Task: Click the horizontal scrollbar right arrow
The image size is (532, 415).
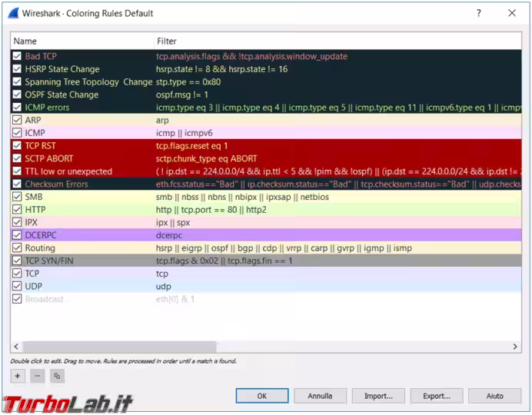Action: coord(515,347)
